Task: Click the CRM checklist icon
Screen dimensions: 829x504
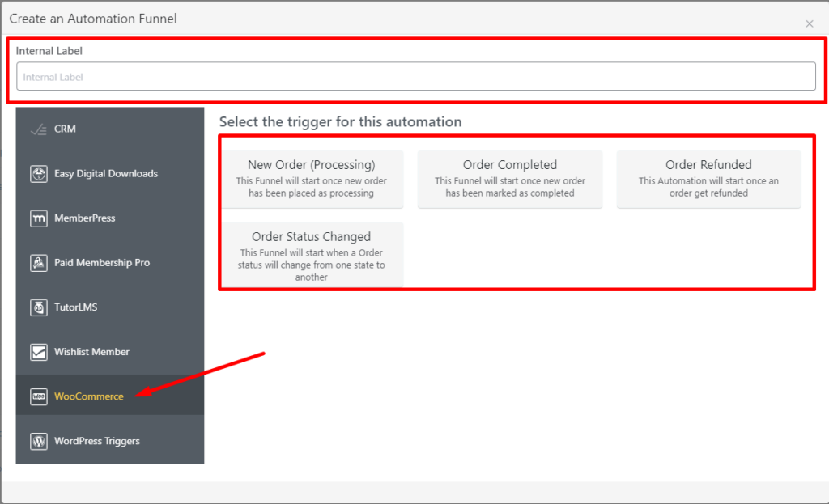Action: point(39,129)
